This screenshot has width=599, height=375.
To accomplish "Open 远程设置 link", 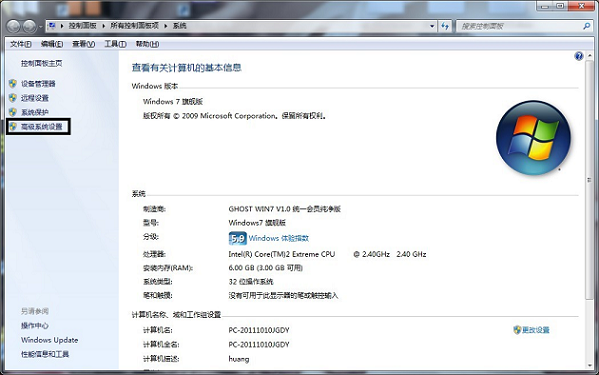I will pos(35,98).
